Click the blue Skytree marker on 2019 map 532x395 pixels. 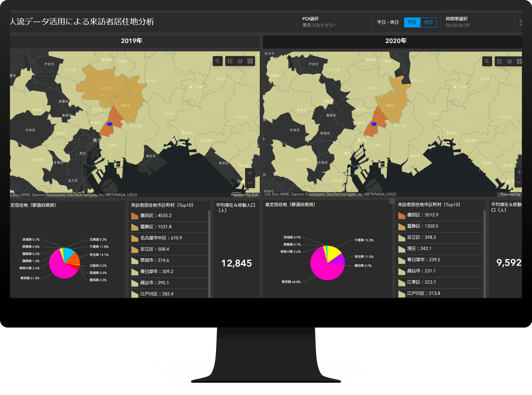(x=110, y=124)
